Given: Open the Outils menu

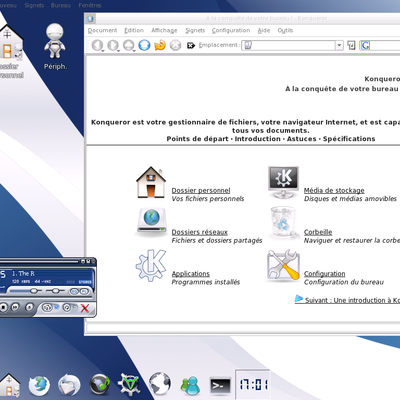Looking at the screenshot, I should point(285,30).
